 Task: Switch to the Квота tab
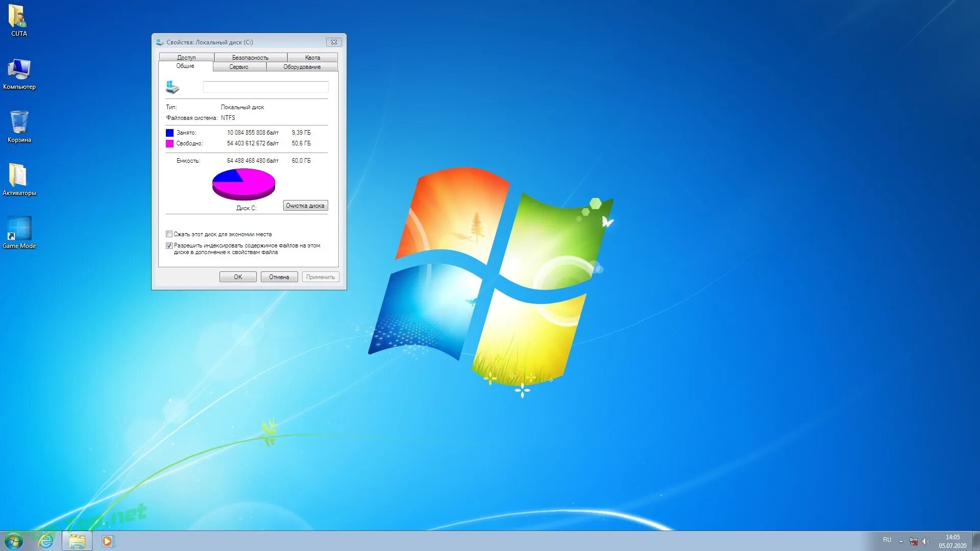point(312,57)
